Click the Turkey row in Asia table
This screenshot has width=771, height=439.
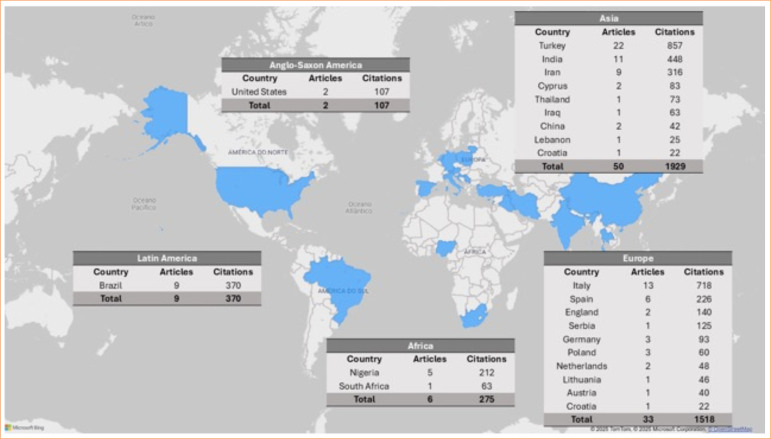[x=609, y=46]
